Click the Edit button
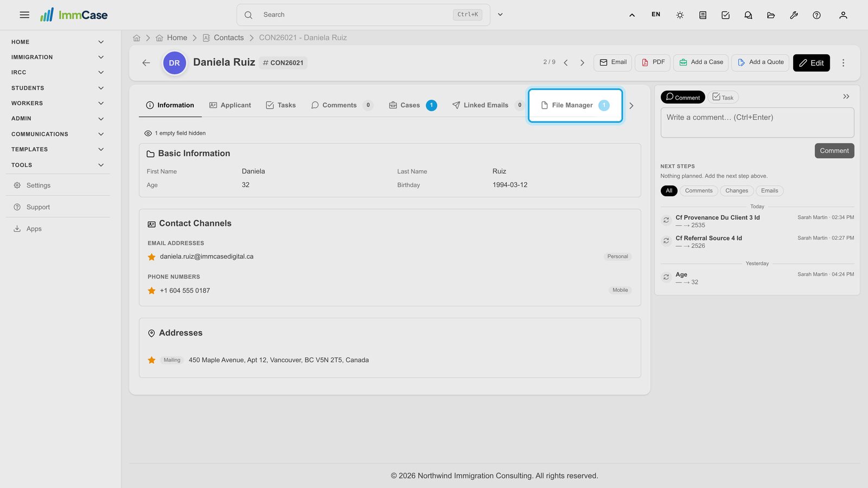Screen dimensions: 868x488 tap(811, 63)
